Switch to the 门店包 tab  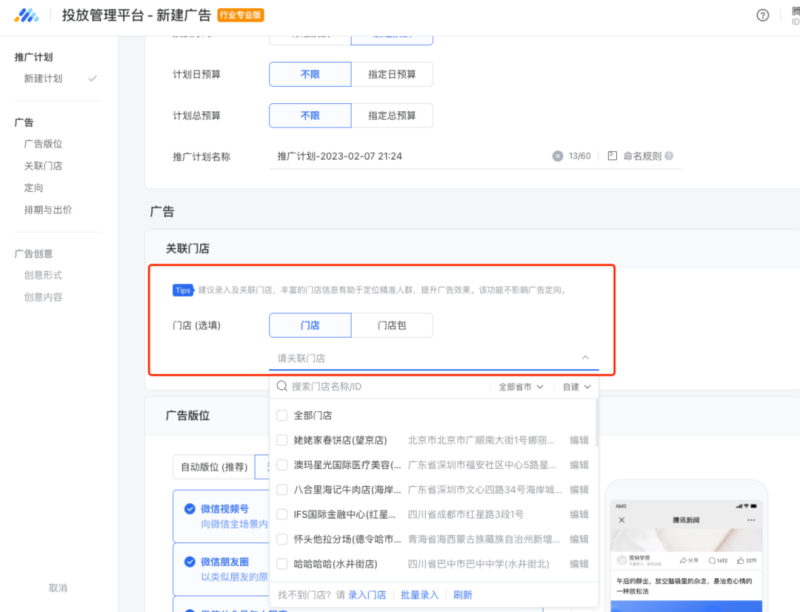pos(393,325)
